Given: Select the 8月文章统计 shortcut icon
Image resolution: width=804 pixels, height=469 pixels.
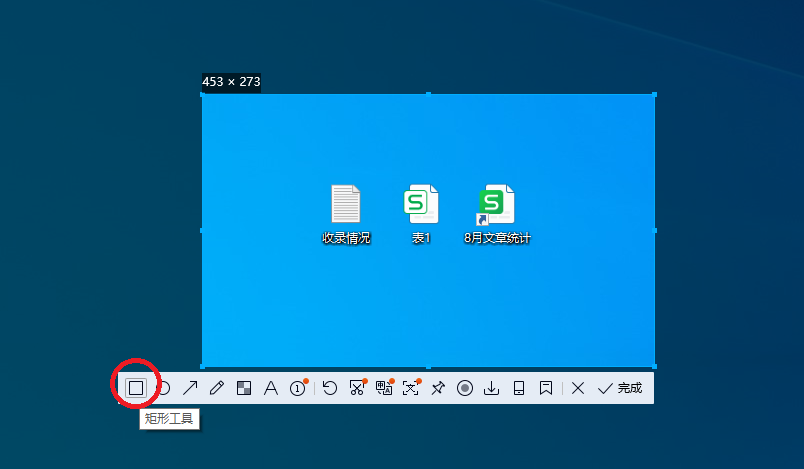Looking at the screenshot, I should click(496, 205).
